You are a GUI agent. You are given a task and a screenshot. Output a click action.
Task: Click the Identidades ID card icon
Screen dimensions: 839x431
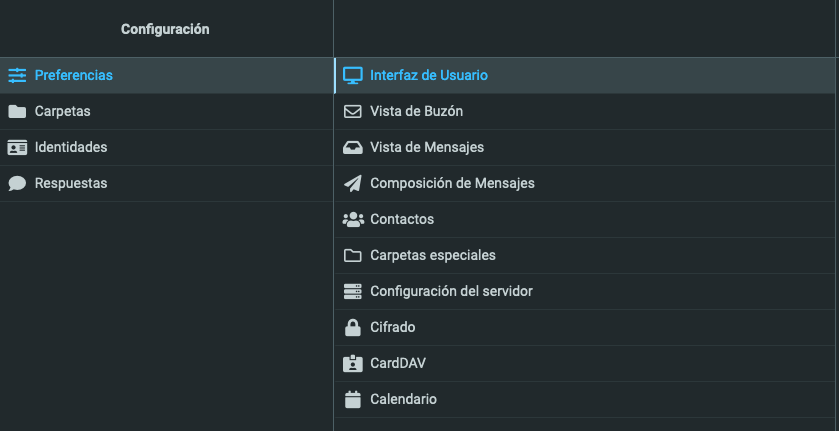(x=17, y=147)
